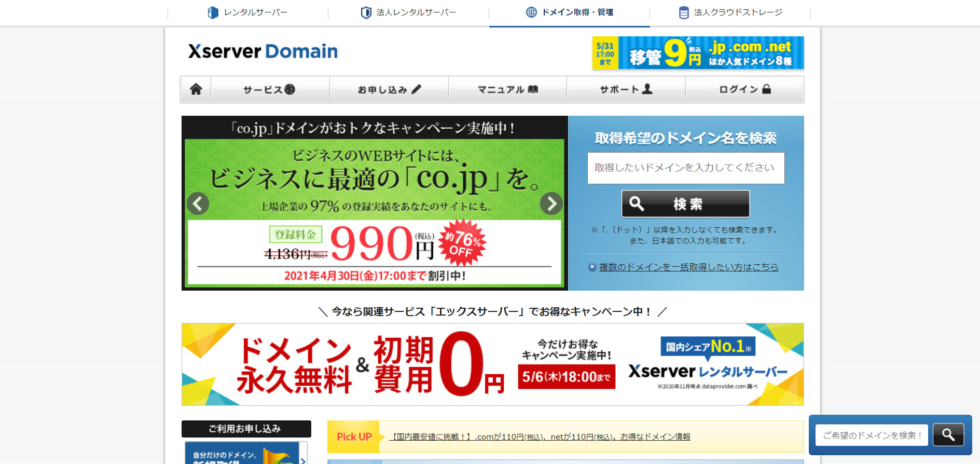Screen dimensions: 980x464
Task: Open the サポート menu item
Action: coord(626,89)
